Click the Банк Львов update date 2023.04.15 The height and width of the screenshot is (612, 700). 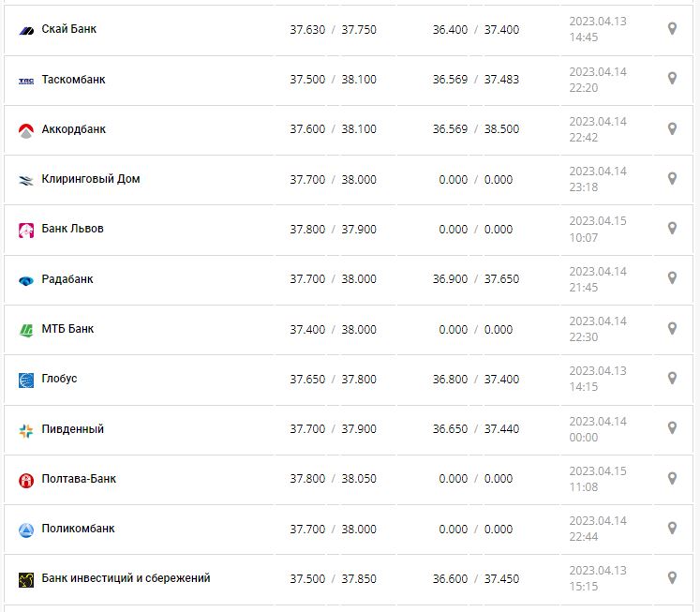pyautogui.click(x=597, y=222)
